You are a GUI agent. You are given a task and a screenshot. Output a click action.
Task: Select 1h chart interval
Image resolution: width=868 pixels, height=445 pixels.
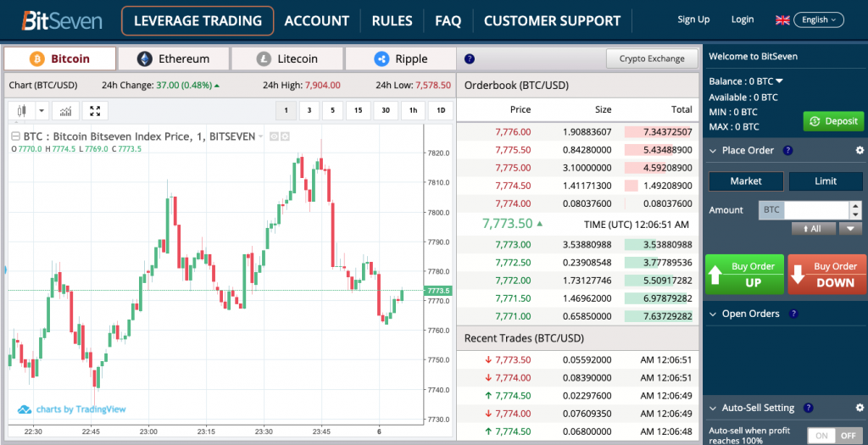click(x=413, y=110)
